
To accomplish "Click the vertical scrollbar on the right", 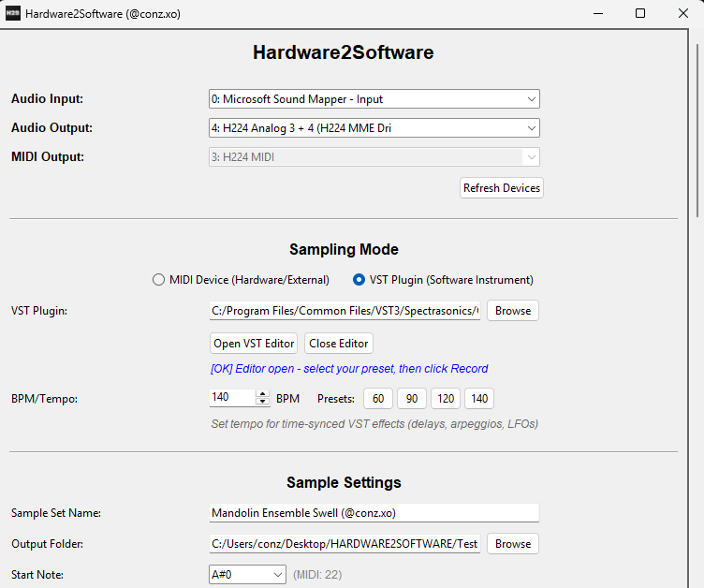I will (x=697, y=131).
